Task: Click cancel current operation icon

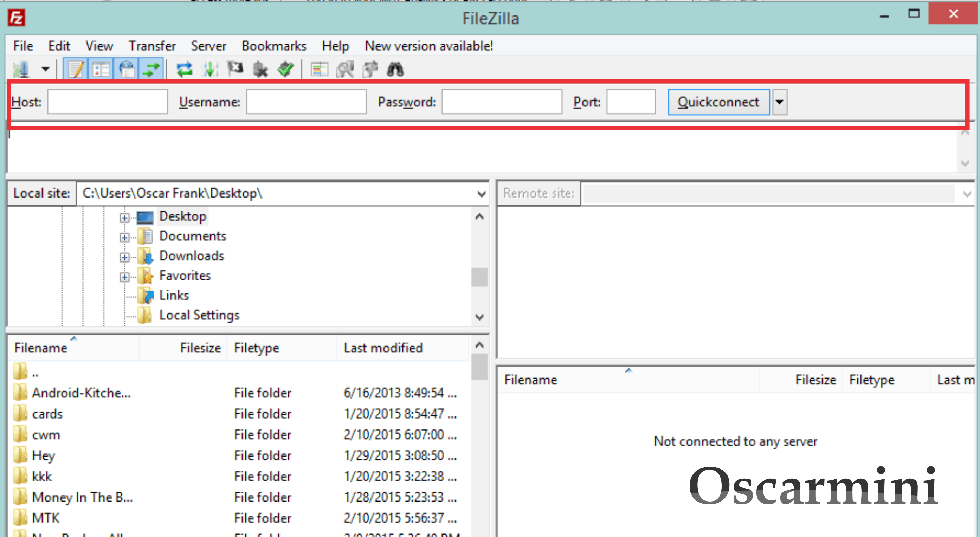Action: (235, 69)
